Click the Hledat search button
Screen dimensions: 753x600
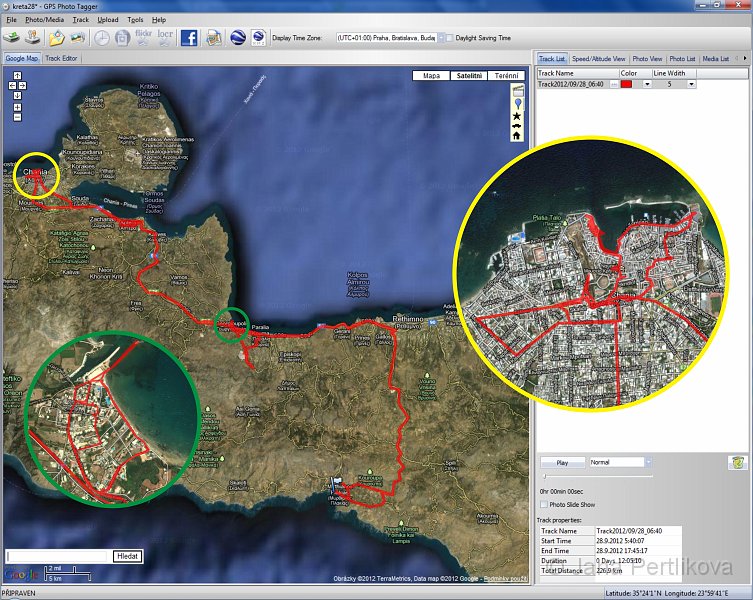click(x=127, y=556)
